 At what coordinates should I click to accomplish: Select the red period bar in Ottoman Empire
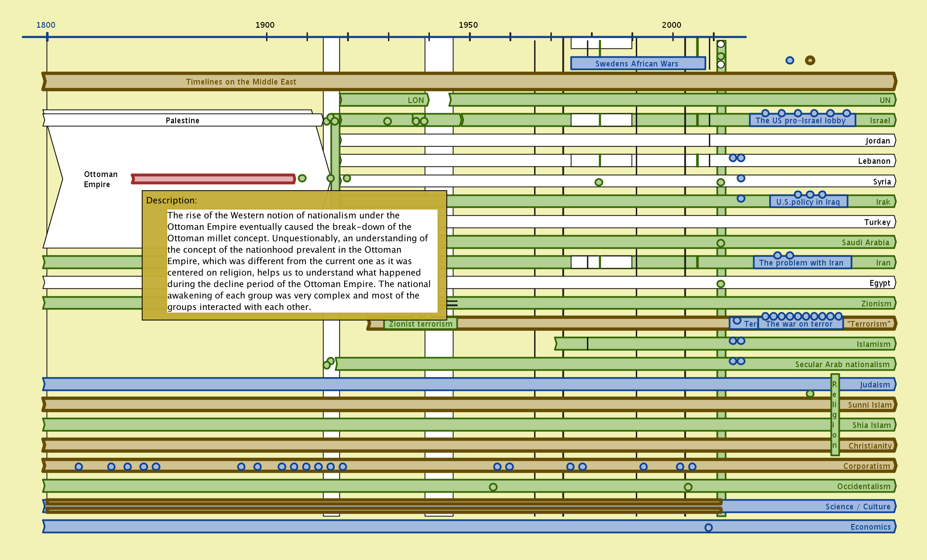(x=213, y=179)
